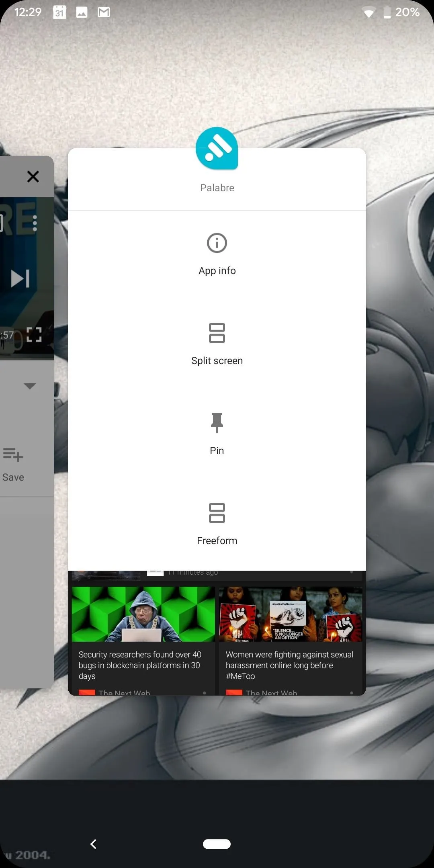Tap the battery status icon
Viewport: 434px width, 868px height.
click(387, 12)
